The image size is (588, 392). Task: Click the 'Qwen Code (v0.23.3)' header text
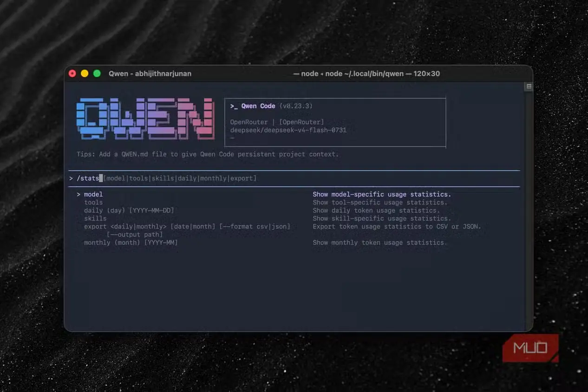click(271, 106)
